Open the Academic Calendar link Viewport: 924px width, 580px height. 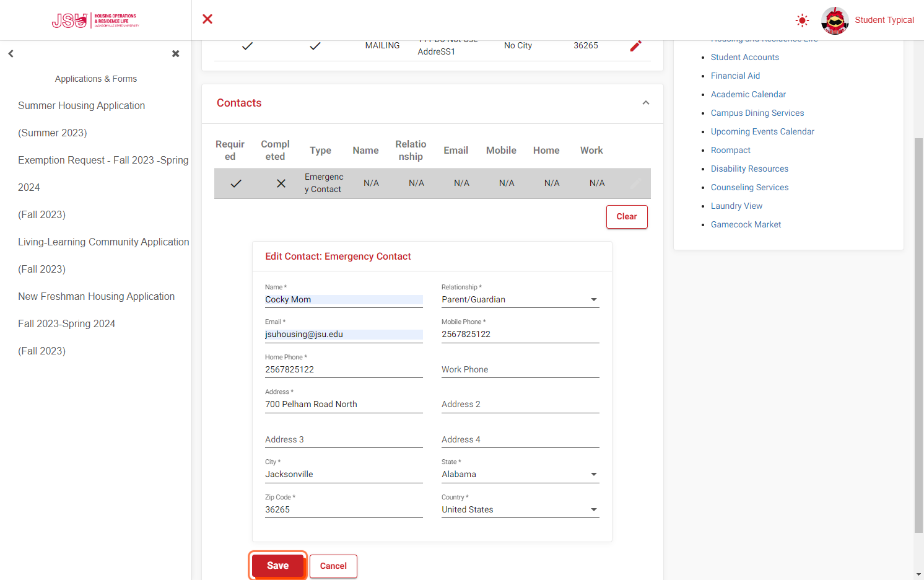click(748, 95)
